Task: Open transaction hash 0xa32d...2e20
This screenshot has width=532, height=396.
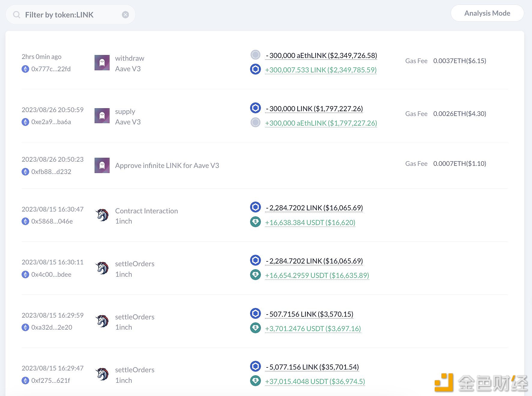Action: (x=52, y=327)
